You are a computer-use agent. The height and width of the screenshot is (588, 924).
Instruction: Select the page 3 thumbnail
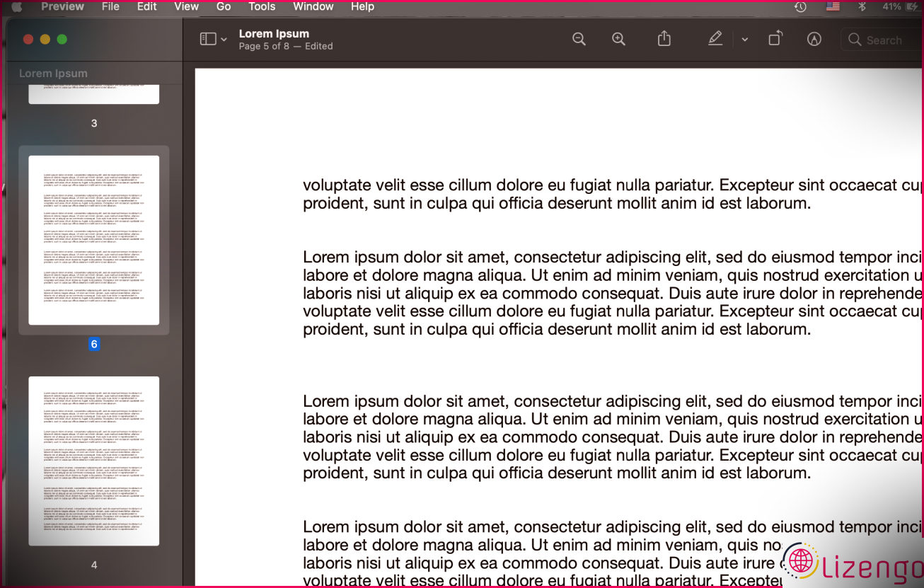coord(94,94)
